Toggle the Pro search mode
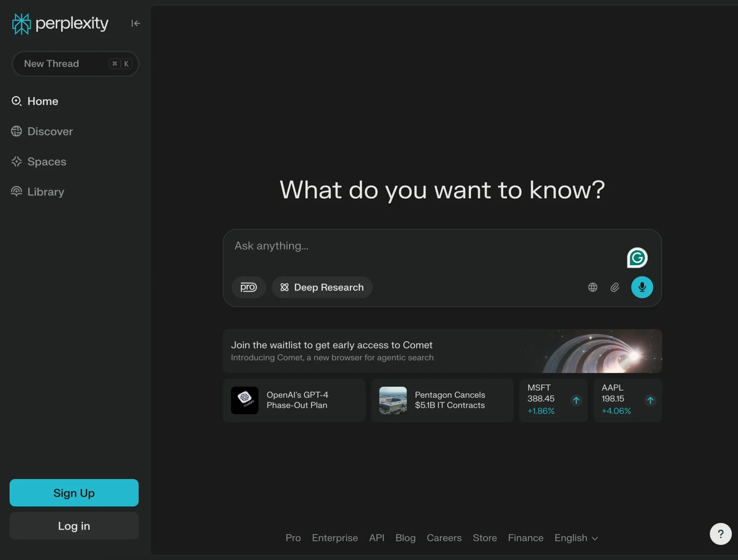 tap(248, 287)
